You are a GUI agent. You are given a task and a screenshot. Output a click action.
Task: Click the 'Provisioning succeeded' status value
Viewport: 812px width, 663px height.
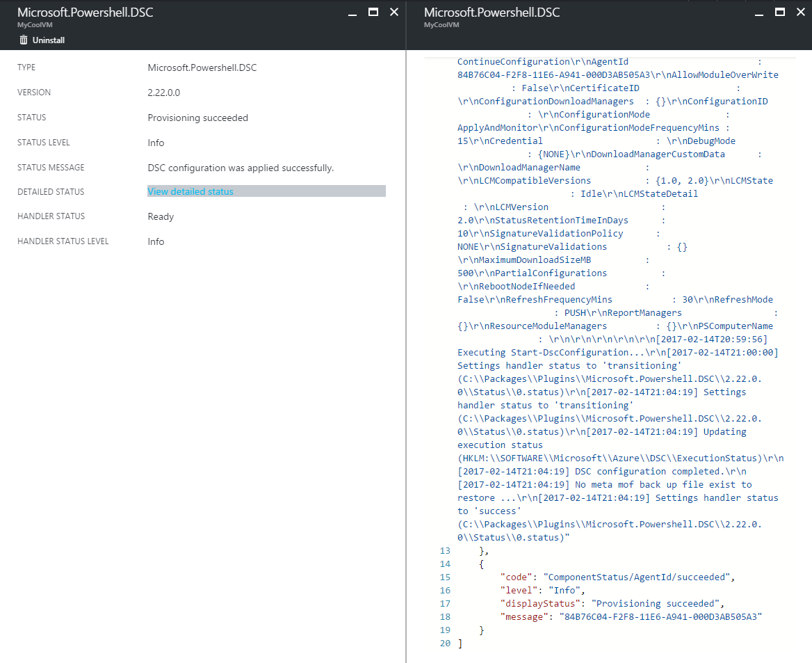[x=198, y=118]
